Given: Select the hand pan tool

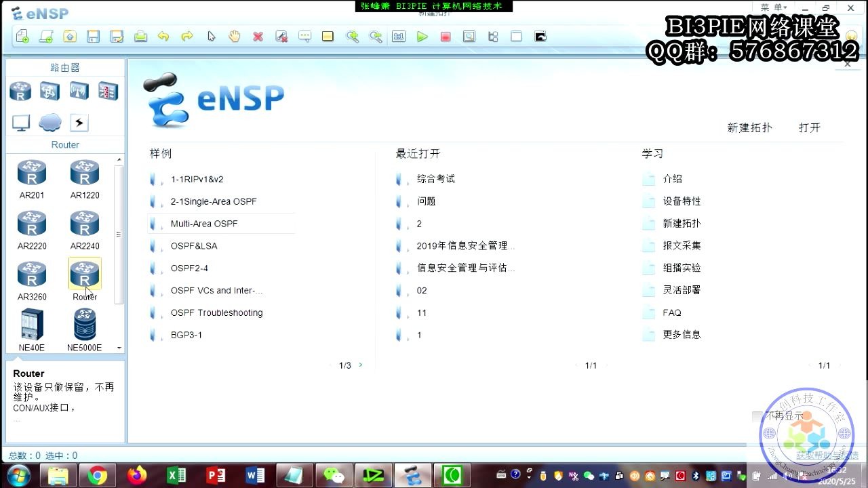Looking at the screenshot, I should 235,37.
